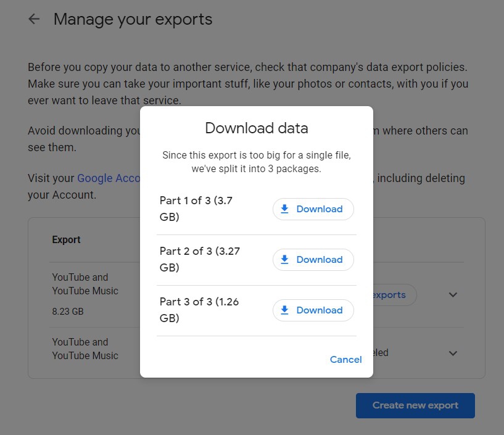Download Part 3 of 3 package
This screenshot has width=504, height=435.
(313, 310)
